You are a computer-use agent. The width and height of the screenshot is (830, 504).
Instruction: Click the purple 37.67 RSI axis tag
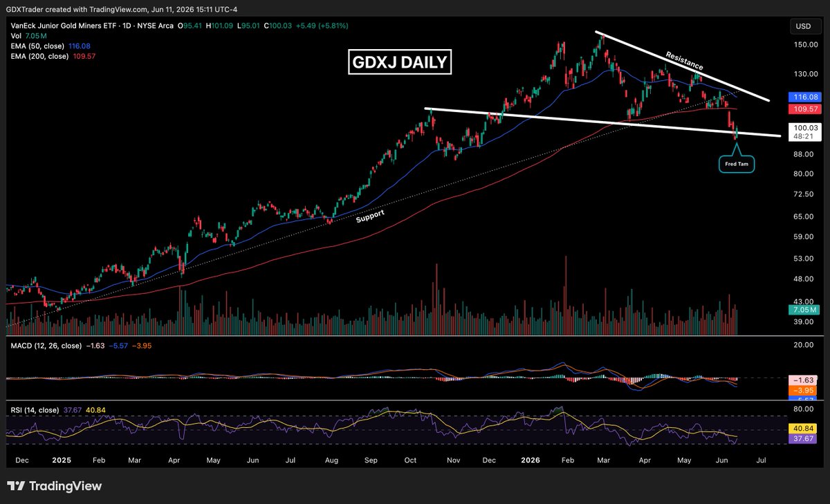(x=804, y=438)
